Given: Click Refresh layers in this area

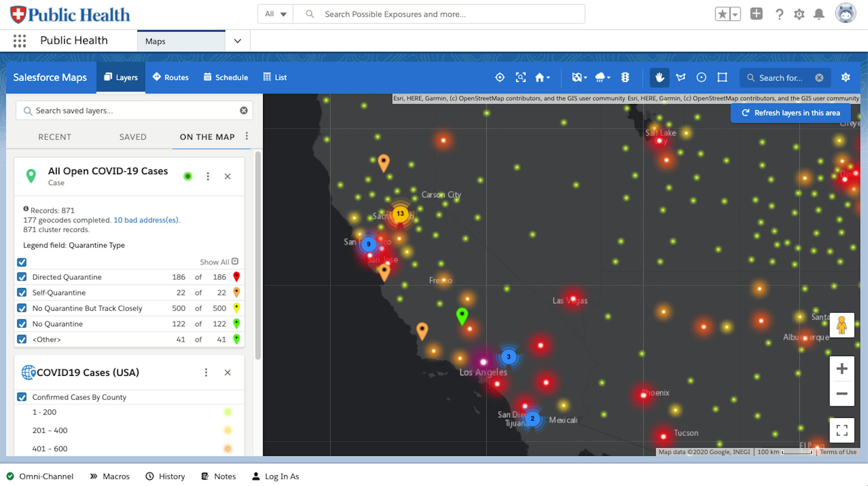Looking at the screenshot, I should click(791, 113).
